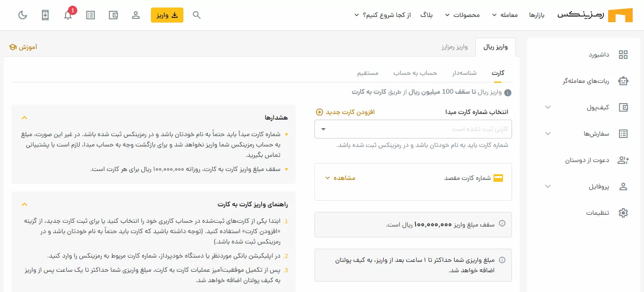Click the yellow واریز deposit button
Screen dimensions: 644x292
point(167,15)
